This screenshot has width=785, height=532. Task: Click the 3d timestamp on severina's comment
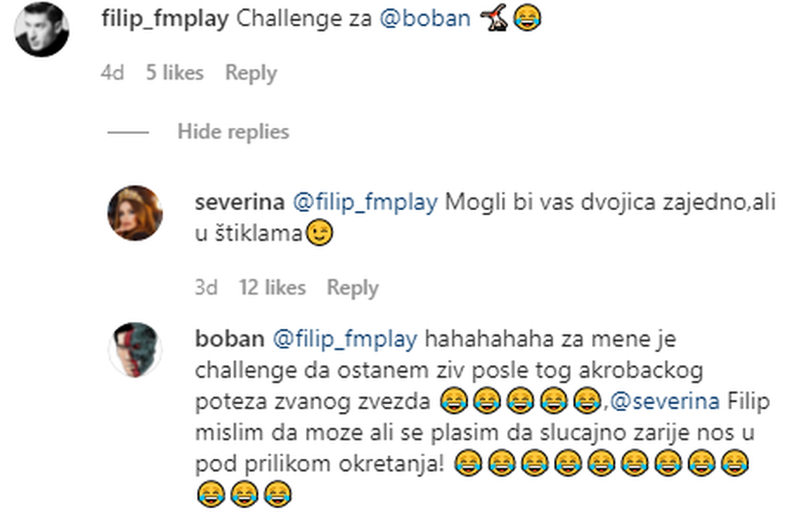(x=207, y=288)
